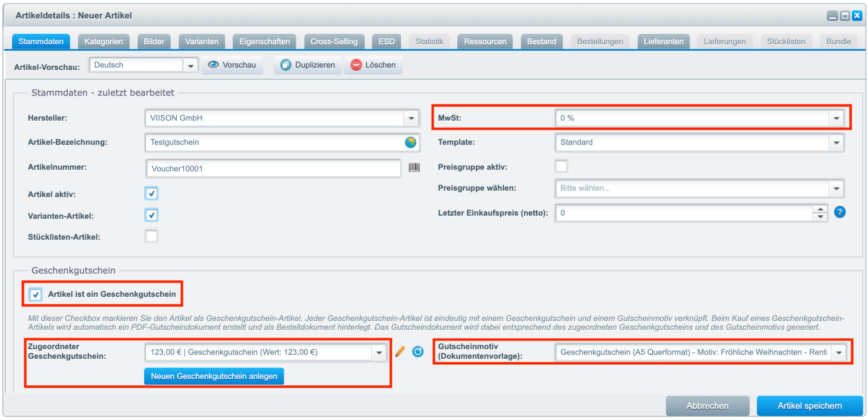The image size is (868, 420).
Task: Click the blue refresh icon beside voucher dropdown
Action: click(418, 352)
